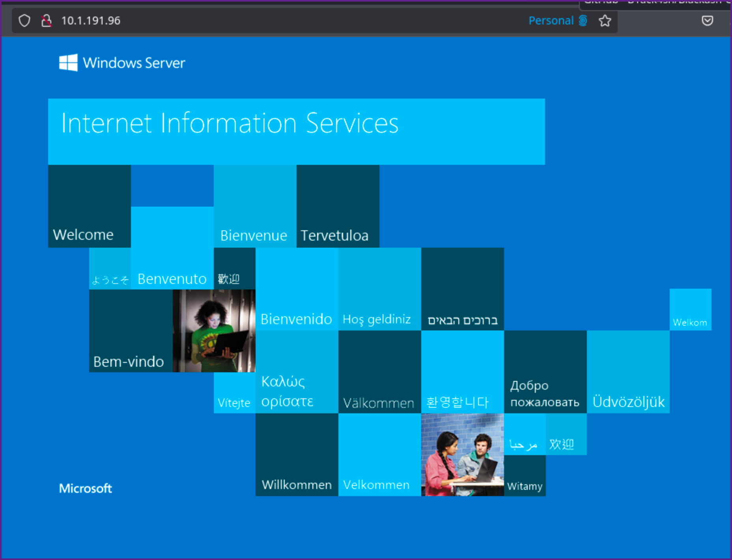Screen dimensions: 732x560
Task: Click the container fingerprint icon in address bar
Action: click(583, 21)
